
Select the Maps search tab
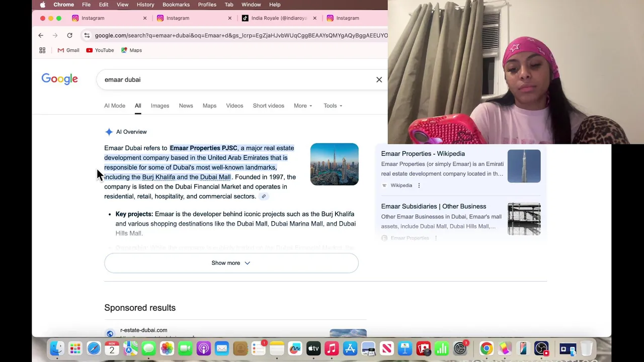[209, 106]
